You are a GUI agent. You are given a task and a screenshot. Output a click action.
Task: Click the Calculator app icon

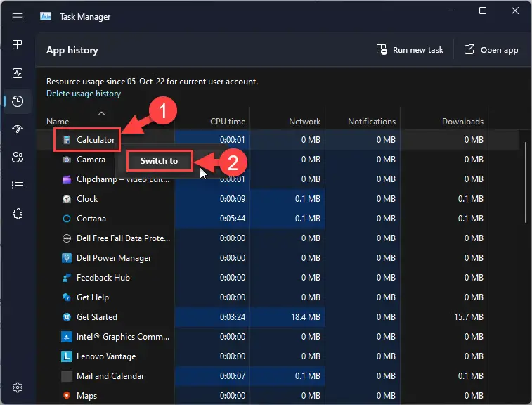click(67, 140)
